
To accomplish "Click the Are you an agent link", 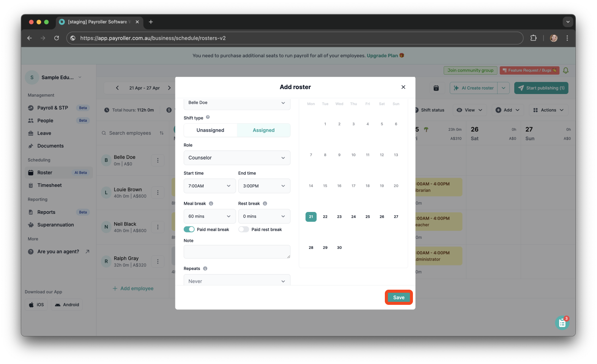I will coord(59,252).
